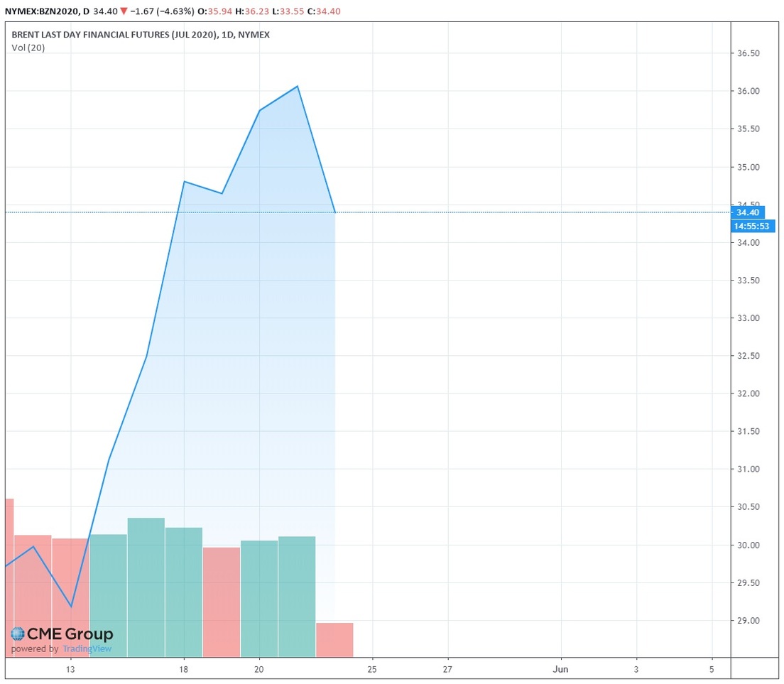
Task: Click date 13 on the time axis
Action: pyautogui.click(x=70, y=669)
